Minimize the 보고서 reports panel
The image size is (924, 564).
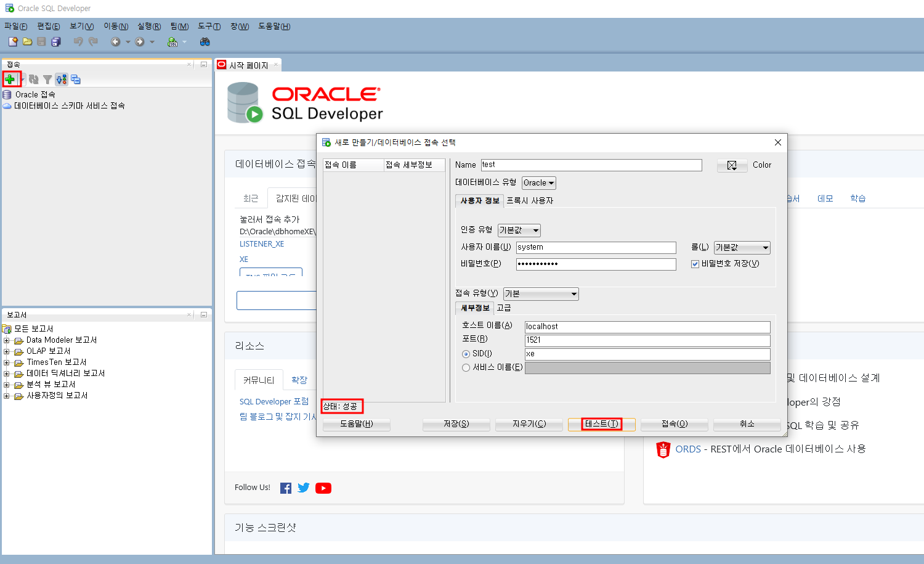tap(204, 314)
